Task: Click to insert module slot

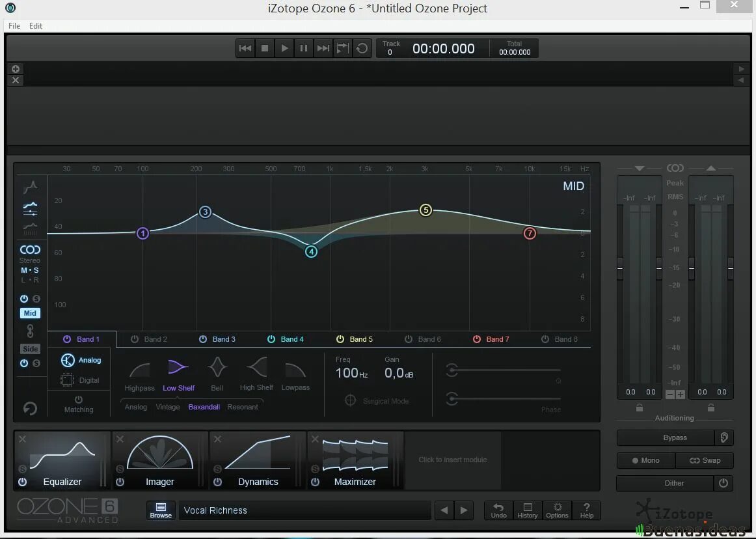Action: click(453, 460)
